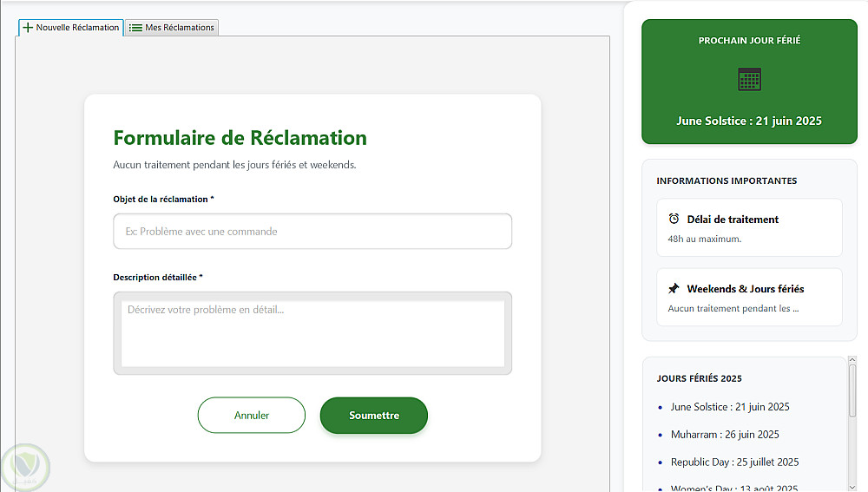Click the list icon on Mes Réclamations tab

tap(135, 28)
